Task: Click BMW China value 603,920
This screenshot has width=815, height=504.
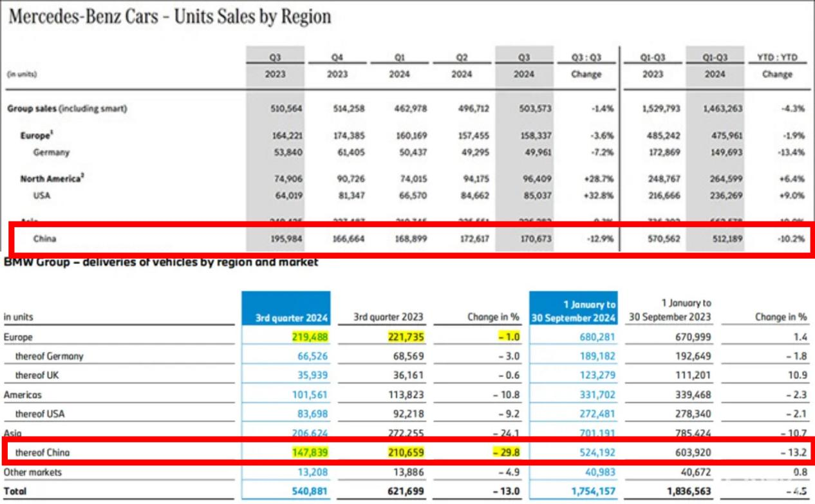Action: [693, 453]
